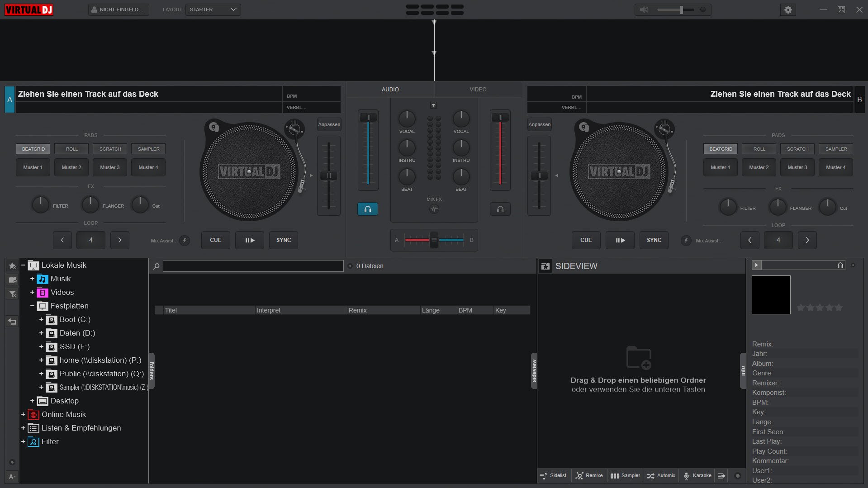868x488 pixels.
Task: Open settings with the gear icon
Action: (788, 10)
